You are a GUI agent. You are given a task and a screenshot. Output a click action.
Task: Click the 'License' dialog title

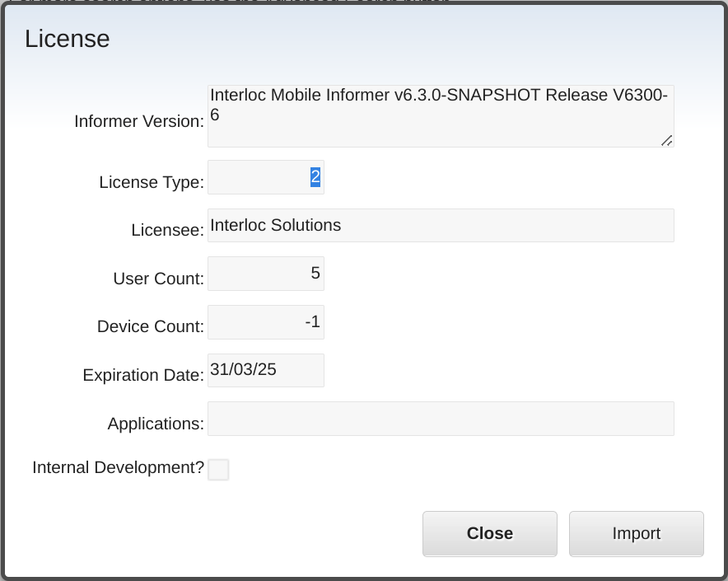[x=68, y=39]
